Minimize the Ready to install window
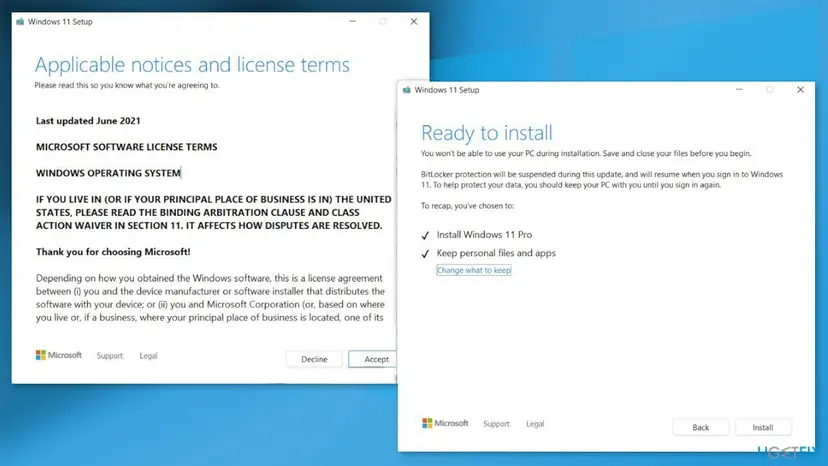828x466 pixels. click(739, 90)
